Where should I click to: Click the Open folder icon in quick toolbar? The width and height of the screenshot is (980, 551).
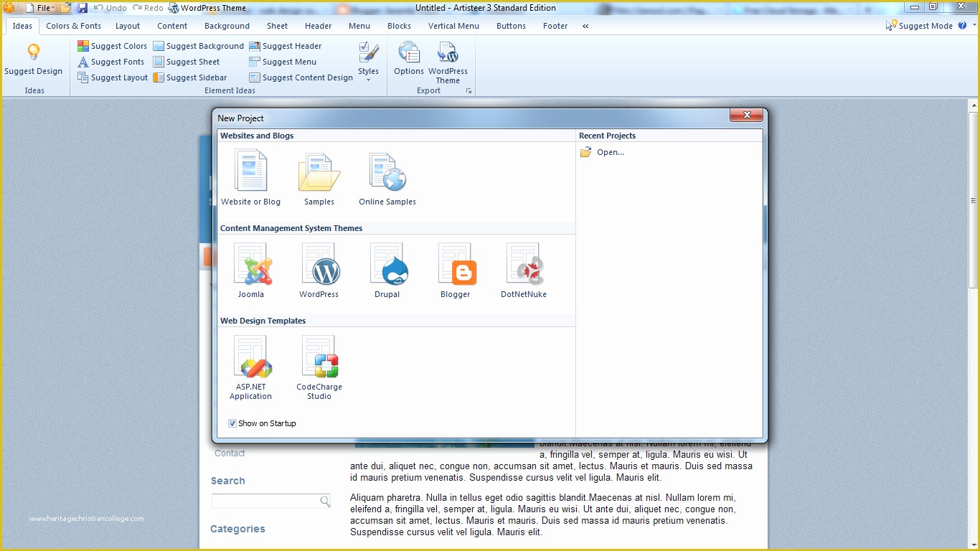(66, 8)
